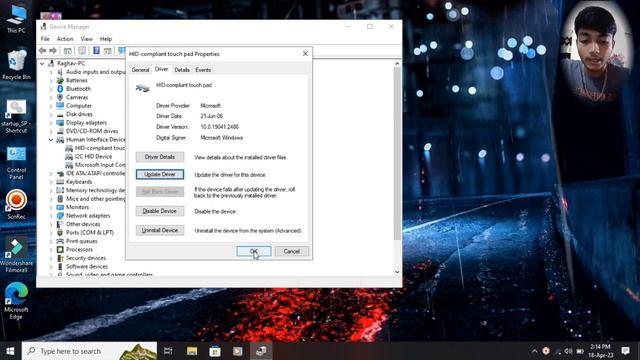Cancel the touch pad Properties dialog
Screen dimensions: 640x360
tap(291, 251)
